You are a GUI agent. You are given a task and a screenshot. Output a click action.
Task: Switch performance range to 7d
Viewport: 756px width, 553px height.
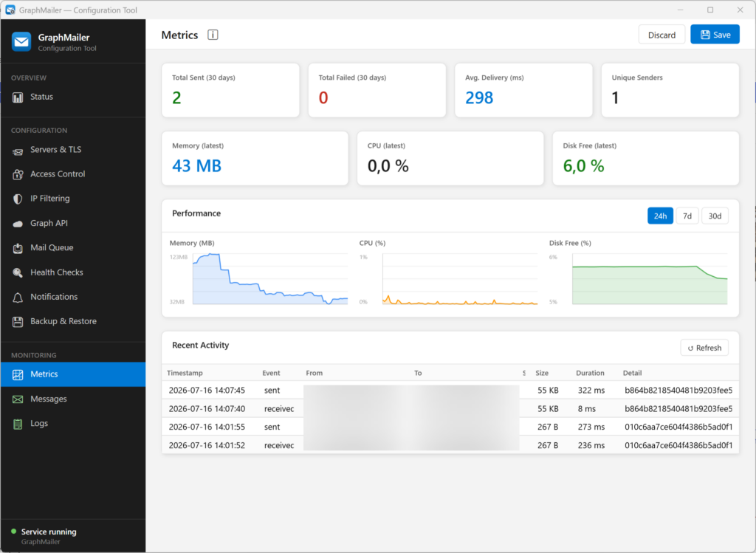coord(687,216)
